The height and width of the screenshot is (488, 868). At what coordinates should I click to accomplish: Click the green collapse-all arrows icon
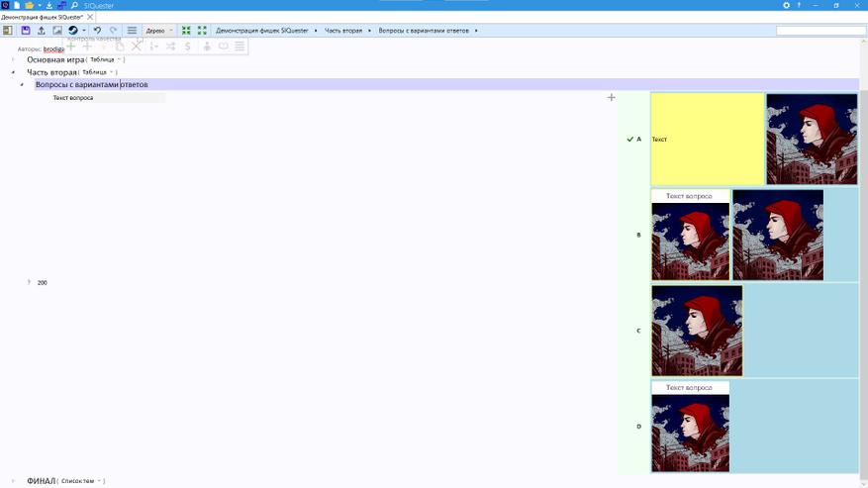tap(186, 31)
